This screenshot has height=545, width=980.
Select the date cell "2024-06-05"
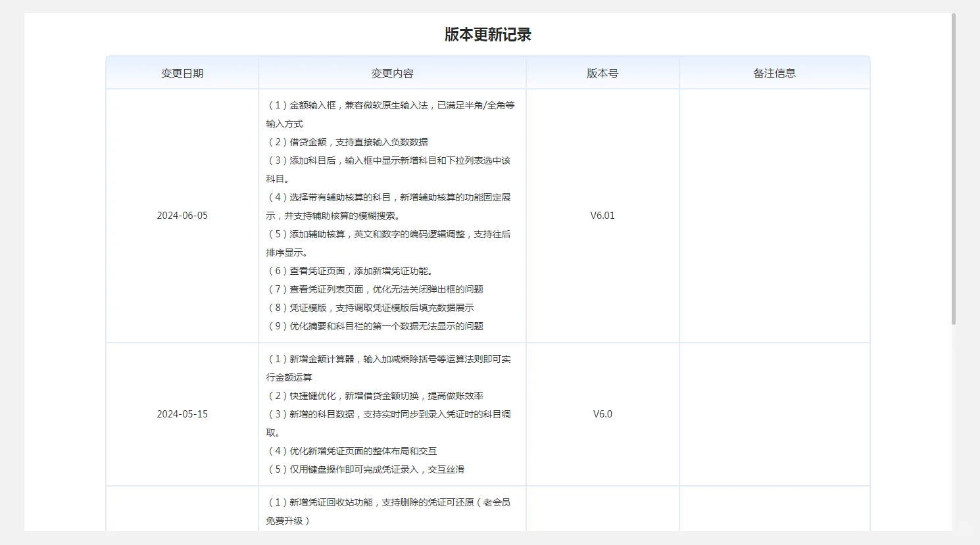(x=182, y=216)
